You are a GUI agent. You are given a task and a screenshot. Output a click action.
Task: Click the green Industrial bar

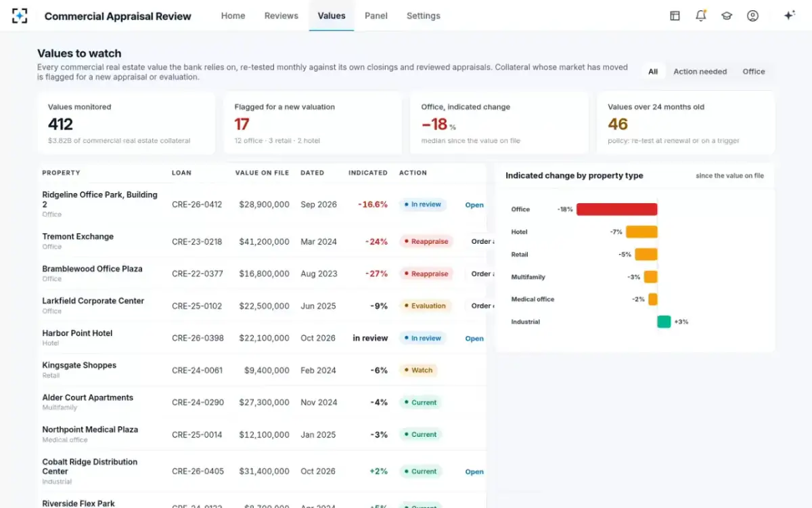(x=664, y=322)
